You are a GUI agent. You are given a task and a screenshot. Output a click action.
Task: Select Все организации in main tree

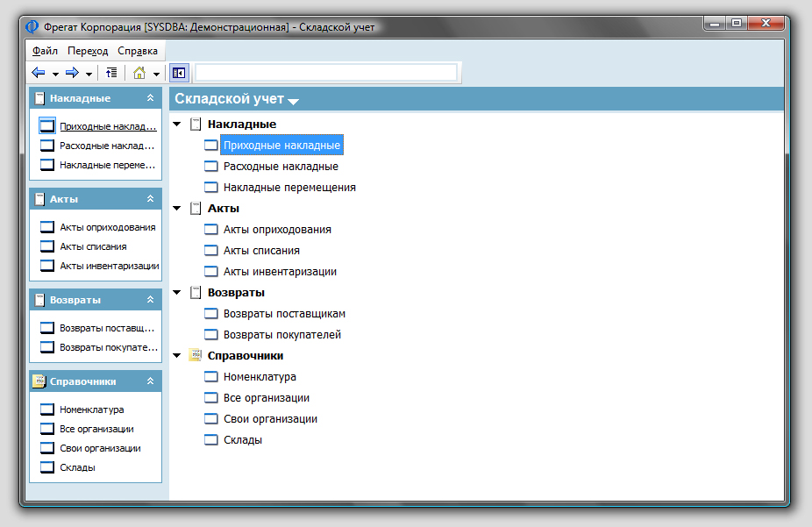point(267,397)
